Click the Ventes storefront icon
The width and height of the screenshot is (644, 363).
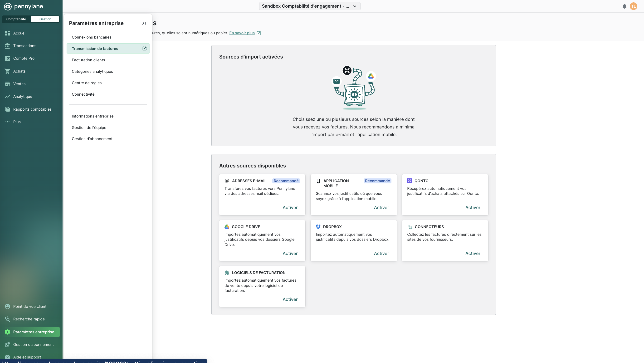(x=8, y=84)
